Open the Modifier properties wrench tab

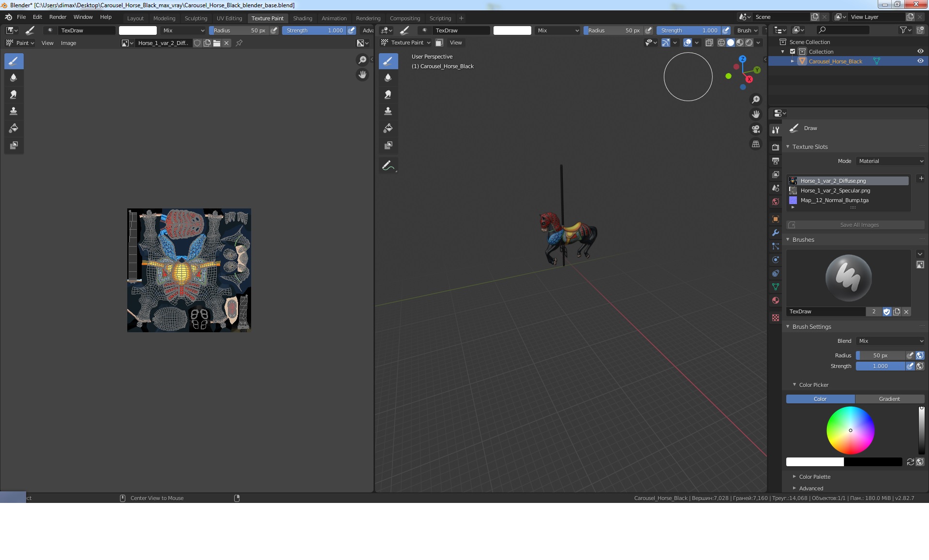pyautogui.click(x=776, y=233)
